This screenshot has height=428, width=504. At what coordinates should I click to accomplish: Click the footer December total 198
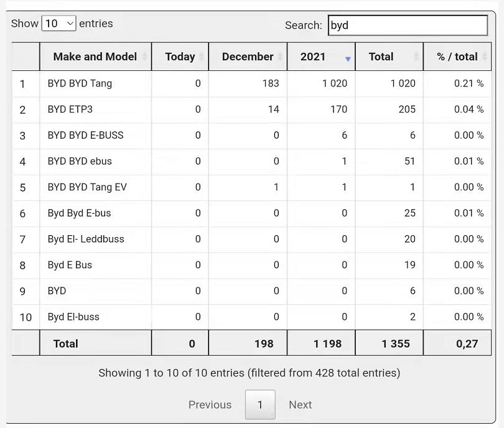click(x=264, y=344)
